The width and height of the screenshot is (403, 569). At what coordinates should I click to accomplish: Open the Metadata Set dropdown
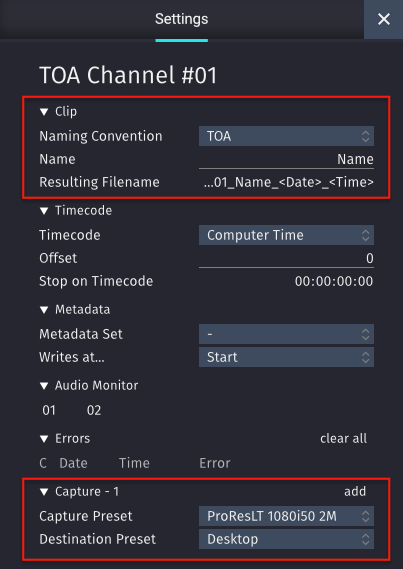pos(286,334)
